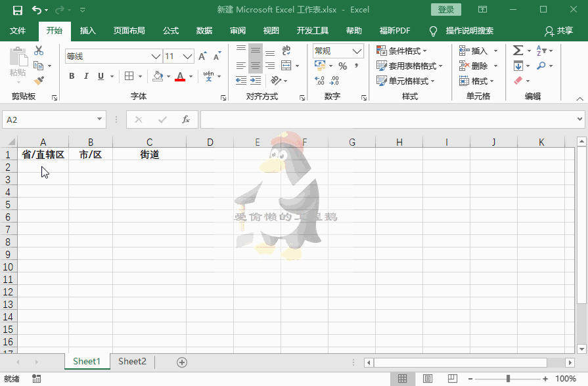Click the AutoSum sigma icon

point(518,50)
